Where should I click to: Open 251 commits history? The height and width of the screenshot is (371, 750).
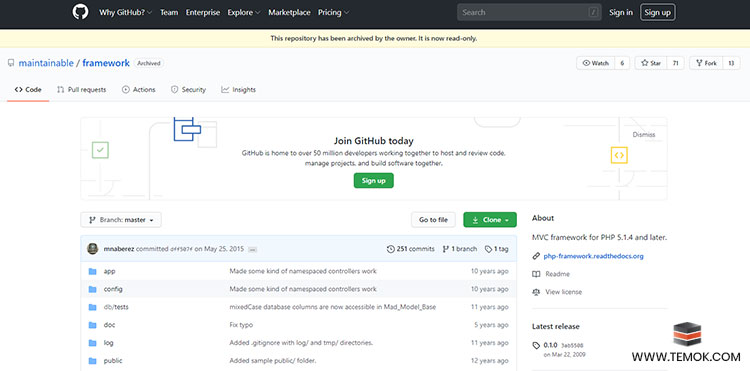click(410, 249)
